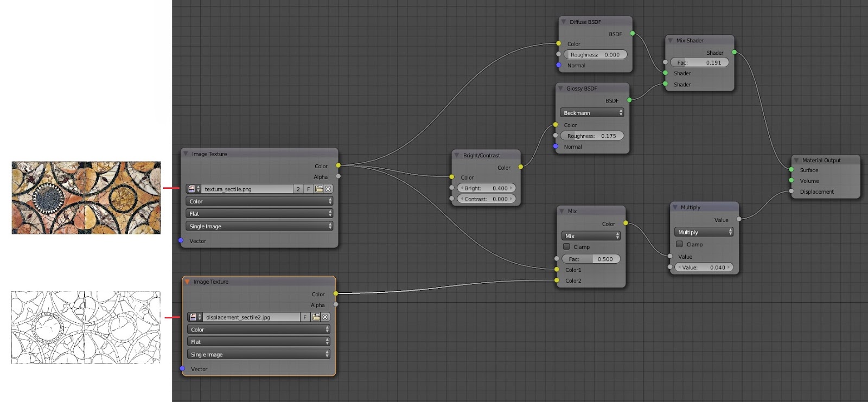Unlink textura_sectile.png with the X icon
This screenshot has width=868, height=402.
328,189
